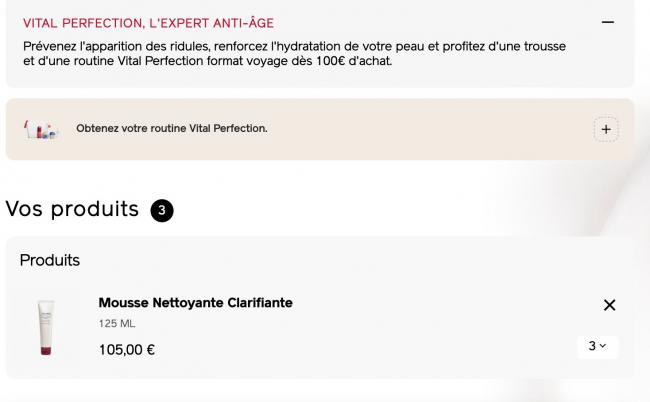Screen dimensions: 650x402
Task: Click the 'Produits' section label
Action: (x=50, y=260)
